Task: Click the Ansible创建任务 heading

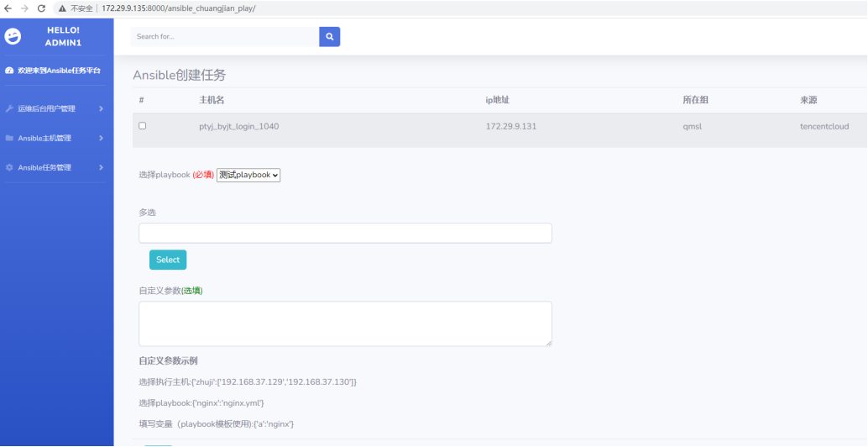Action: pos(180,76)
